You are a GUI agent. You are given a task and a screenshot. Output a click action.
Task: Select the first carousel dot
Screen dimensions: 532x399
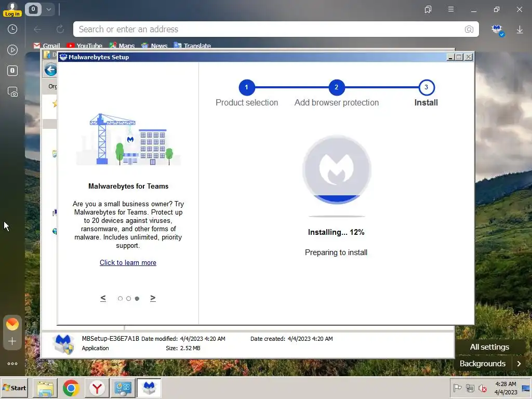click(120, 299)
